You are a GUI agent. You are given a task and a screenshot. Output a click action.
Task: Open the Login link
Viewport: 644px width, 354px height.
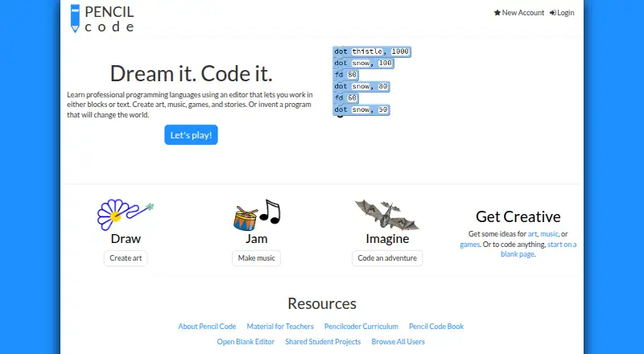tap(562, 13)
